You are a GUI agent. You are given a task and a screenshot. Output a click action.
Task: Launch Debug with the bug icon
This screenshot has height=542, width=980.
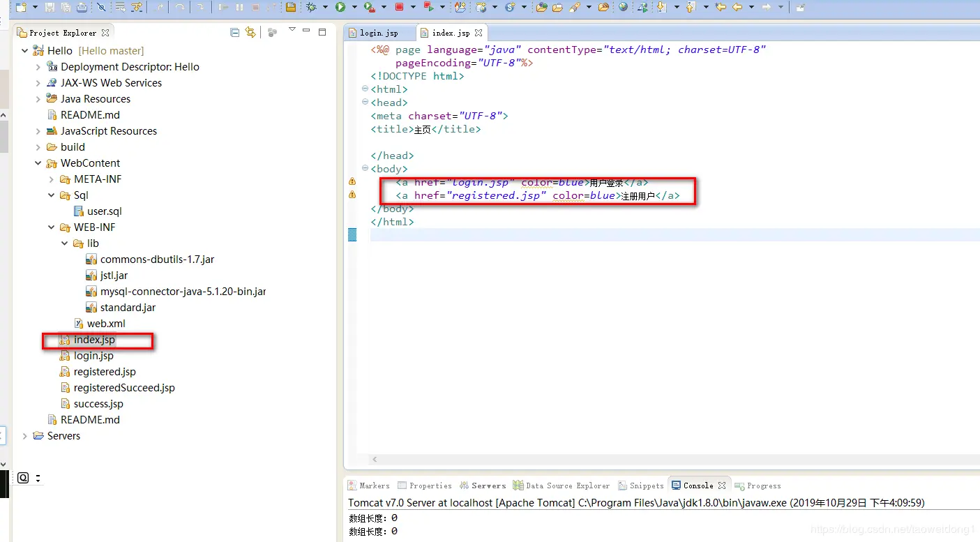click(311, 7)
